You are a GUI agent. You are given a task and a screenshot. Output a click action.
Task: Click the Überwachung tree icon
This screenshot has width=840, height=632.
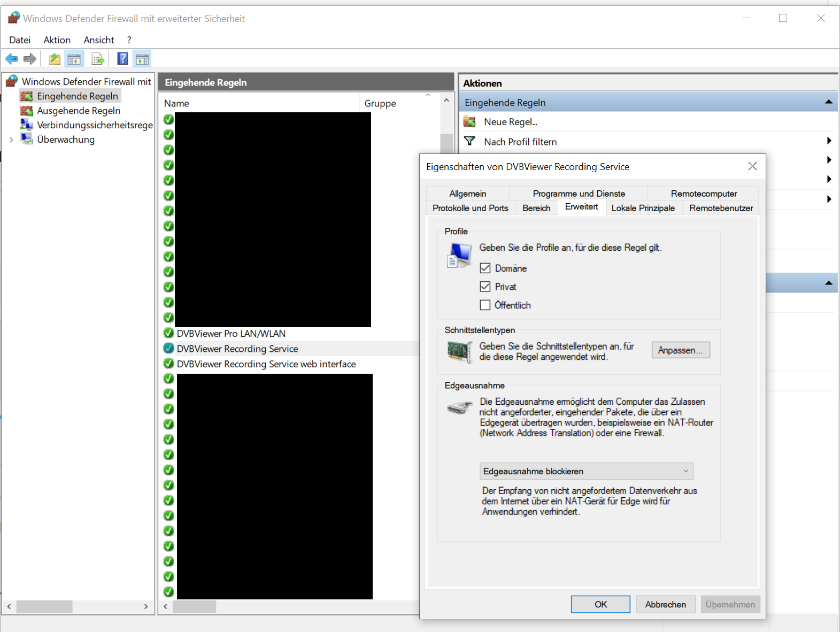[x=26, y=139]
